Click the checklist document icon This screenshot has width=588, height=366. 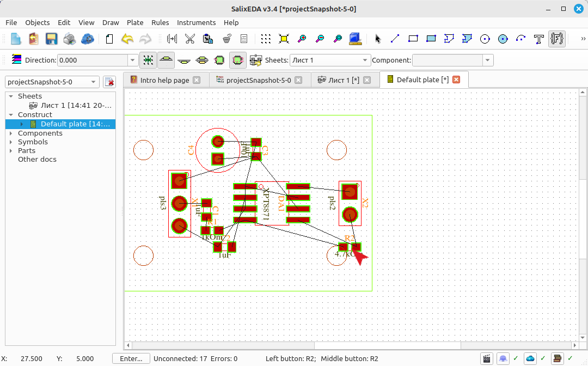click(244, 39)
